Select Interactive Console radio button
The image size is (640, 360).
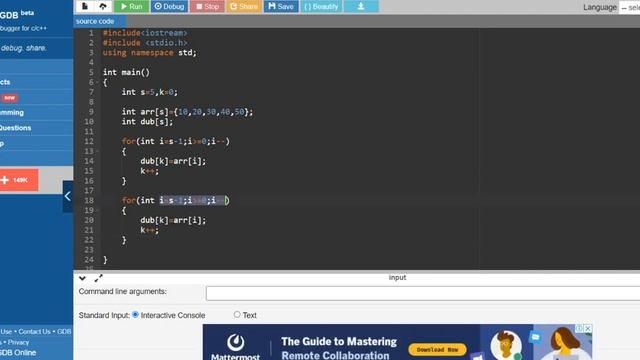point(136,315)
